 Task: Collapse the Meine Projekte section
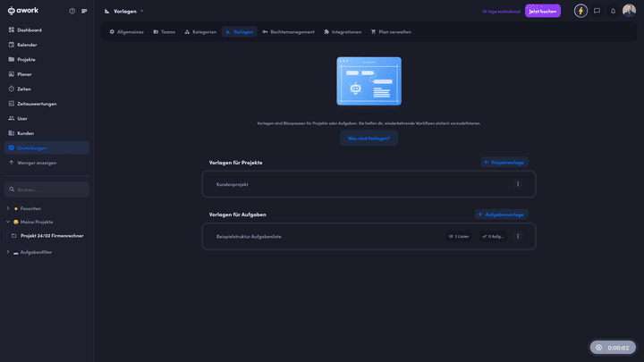point(8,222)
